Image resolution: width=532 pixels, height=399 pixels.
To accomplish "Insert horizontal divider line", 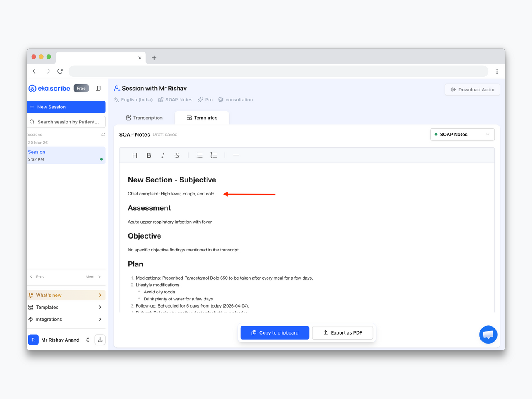I will (236, 155).
